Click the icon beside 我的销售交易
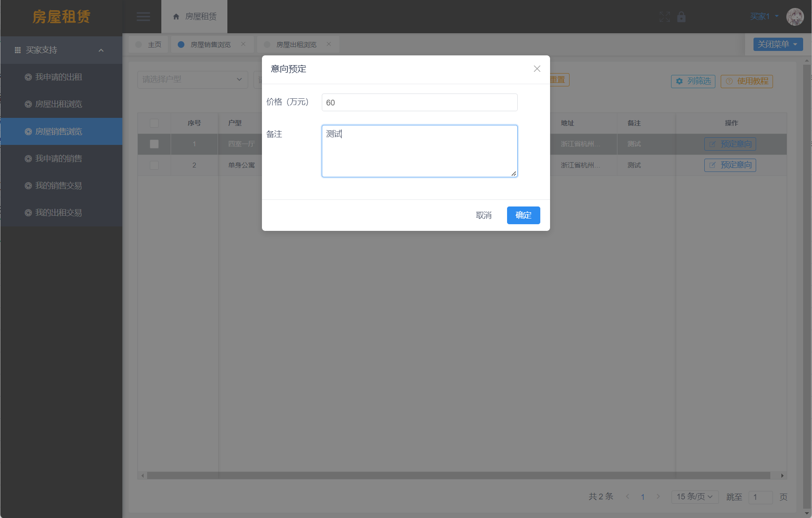Screen dimensions: 812x518 coord(28,186)
